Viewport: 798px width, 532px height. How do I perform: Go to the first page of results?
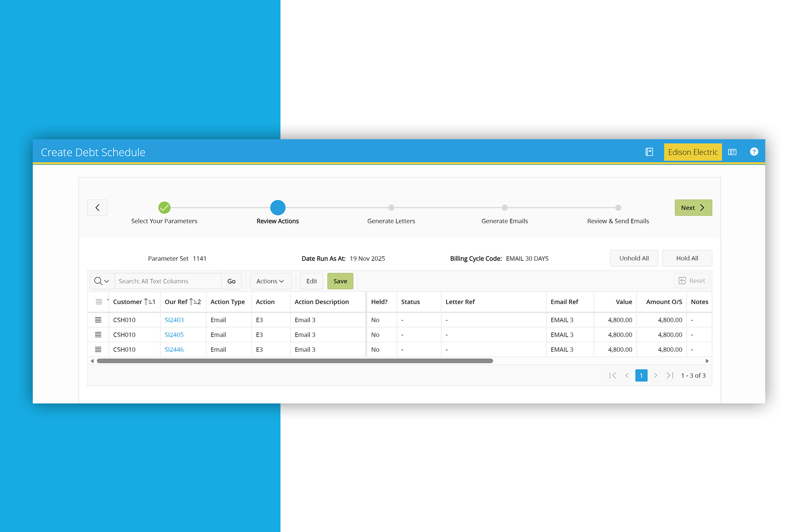(x=613, y=375)
